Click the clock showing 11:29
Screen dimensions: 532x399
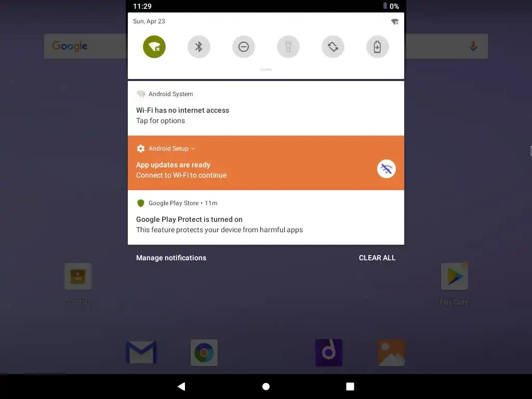pos(142,6)
